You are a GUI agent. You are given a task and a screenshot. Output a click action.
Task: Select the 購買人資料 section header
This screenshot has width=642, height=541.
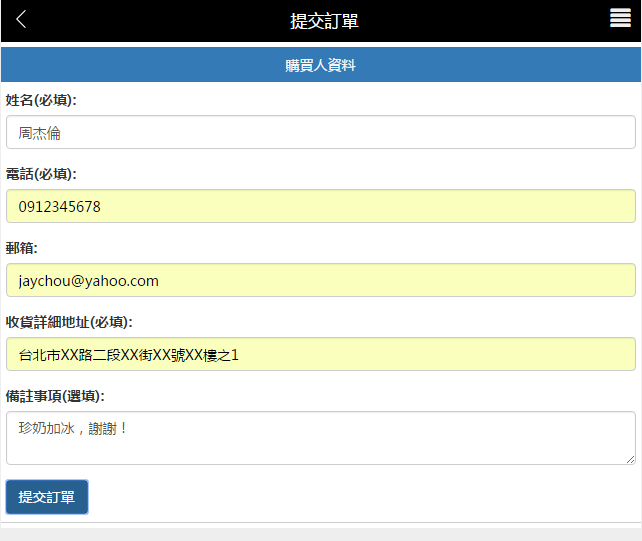click(x=320, y=66)
